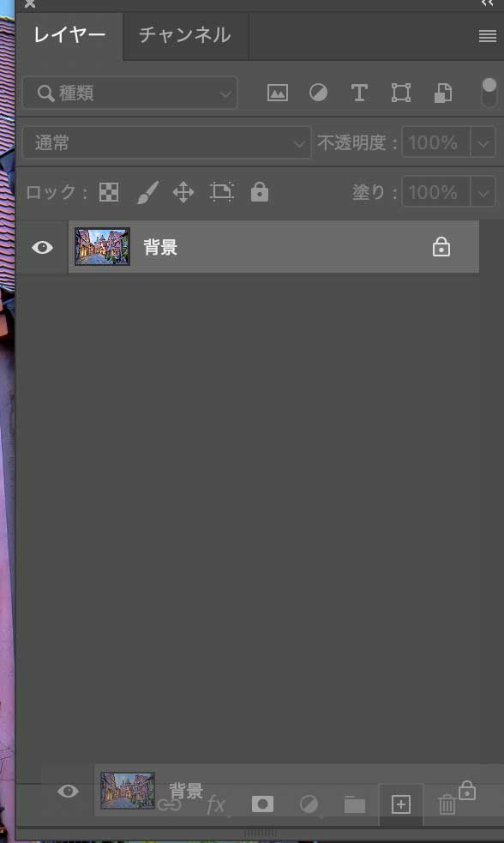
Task: Filter for smart objects icon
Action: point(443,93)
